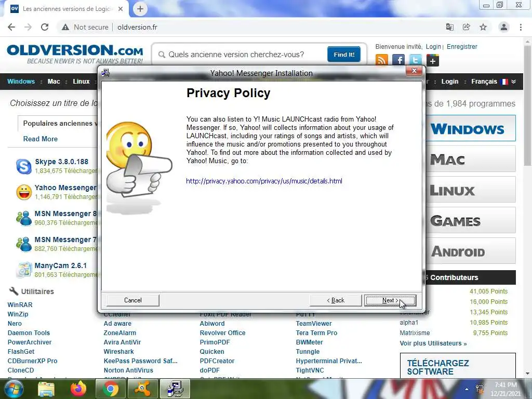
Task: Click the Enregistrer link
Action: [x=462, y=46]
